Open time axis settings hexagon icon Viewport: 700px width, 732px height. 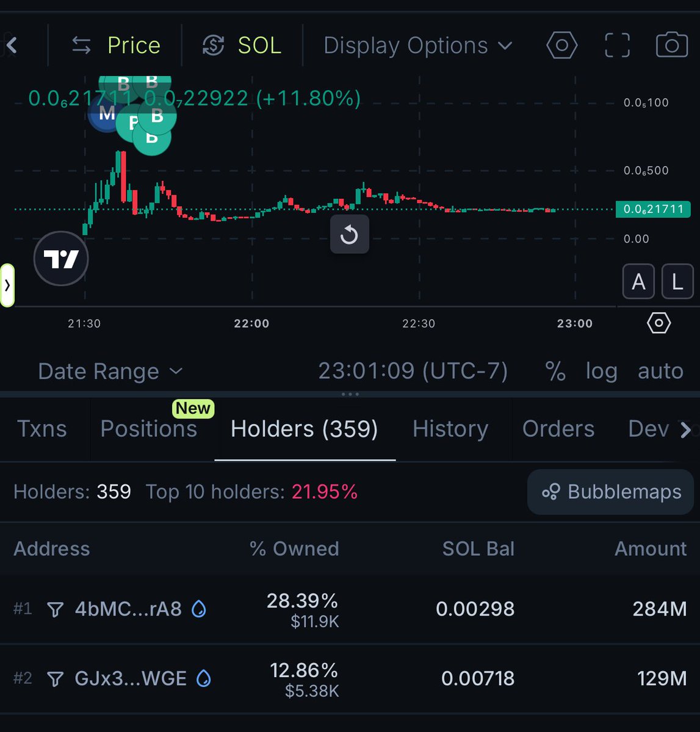[659, 323]
